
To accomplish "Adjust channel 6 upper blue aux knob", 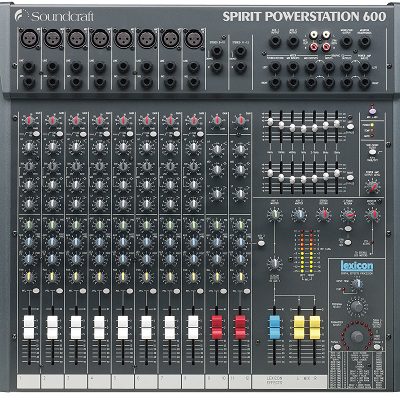I will click(147, 242).
